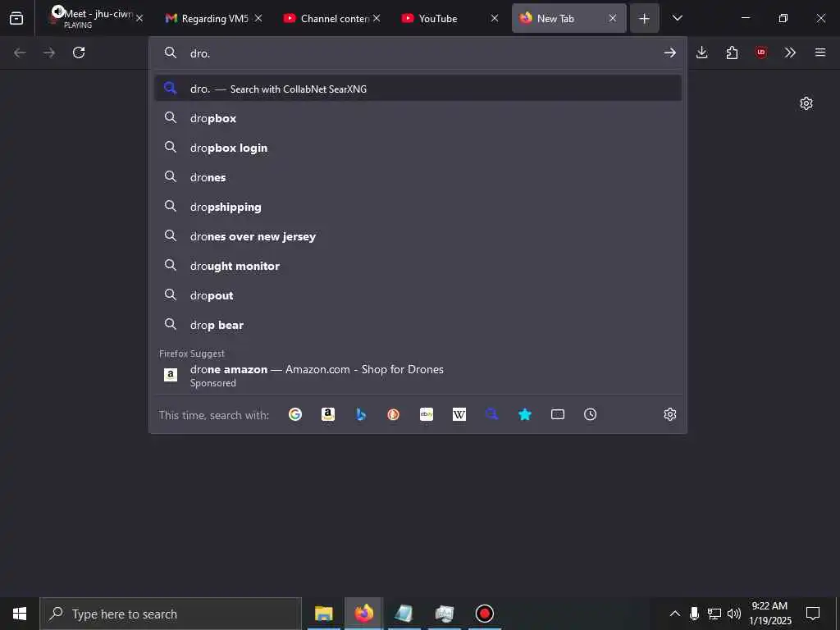The image size is (840, 630).
Task: Reload the current page
Action: point(79,52)
